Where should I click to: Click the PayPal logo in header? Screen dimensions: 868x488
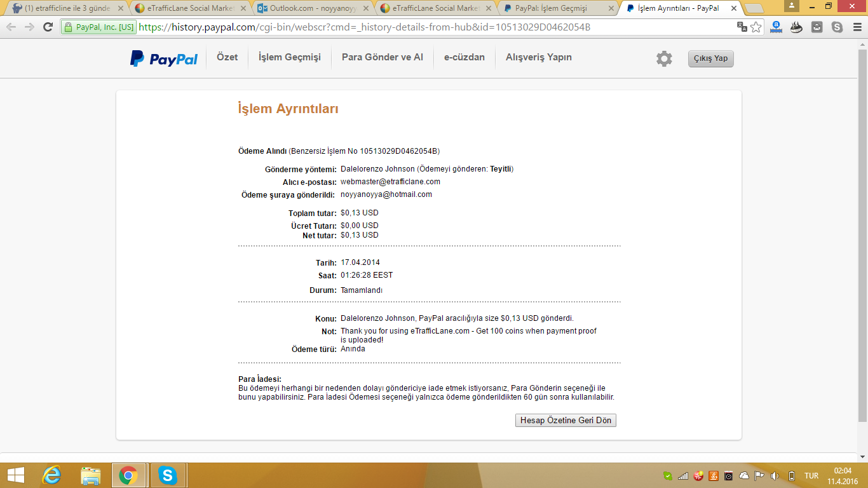[x=164, y=58]
